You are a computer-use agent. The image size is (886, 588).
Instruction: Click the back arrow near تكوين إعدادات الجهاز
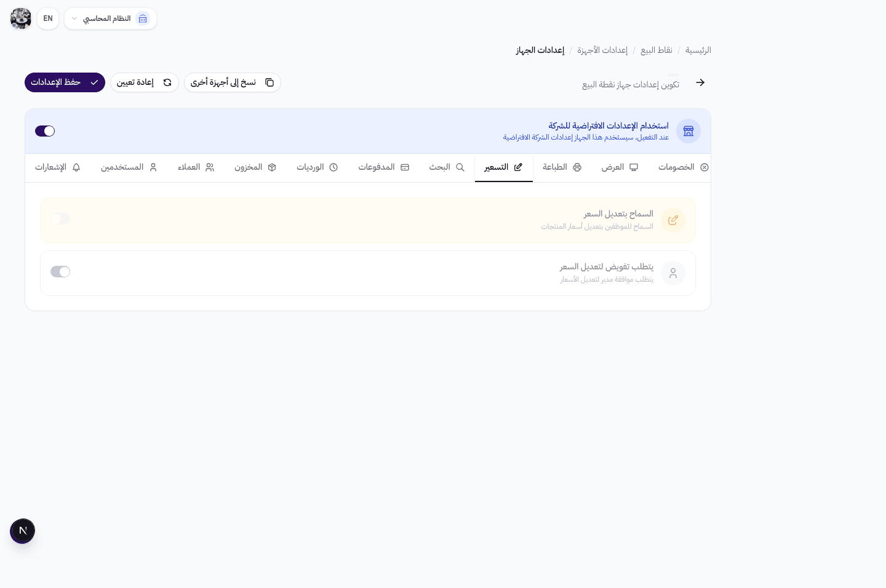pos(700,82)
